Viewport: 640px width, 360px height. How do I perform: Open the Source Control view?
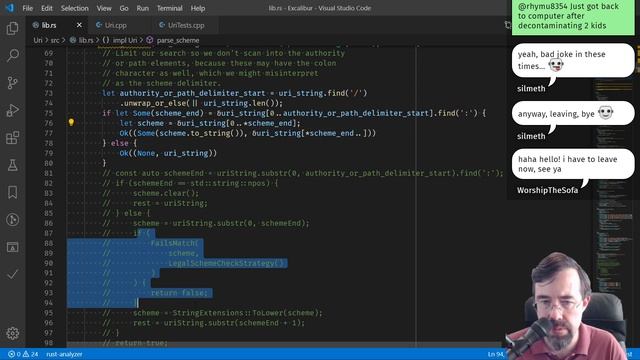[x=12, y=83]
